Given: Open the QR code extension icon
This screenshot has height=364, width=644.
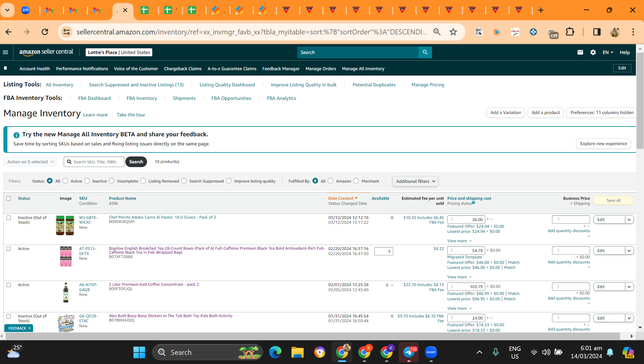Looking at the screenshot, I should tap(479, 32).
